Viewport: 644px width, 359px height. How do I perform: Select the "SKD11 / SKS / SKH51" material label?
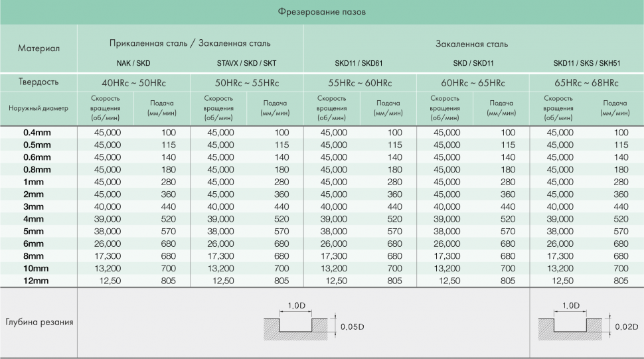point(586,64)
